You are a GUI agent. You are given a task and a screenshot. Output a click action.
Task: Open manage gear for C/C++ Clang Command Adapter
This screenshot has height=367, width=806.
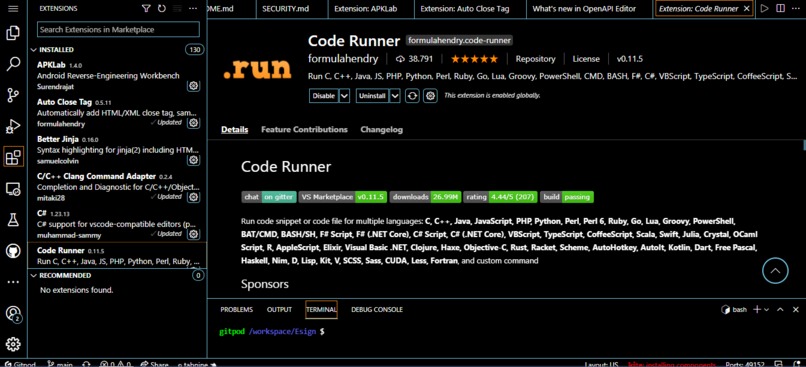tap(193, 197)
